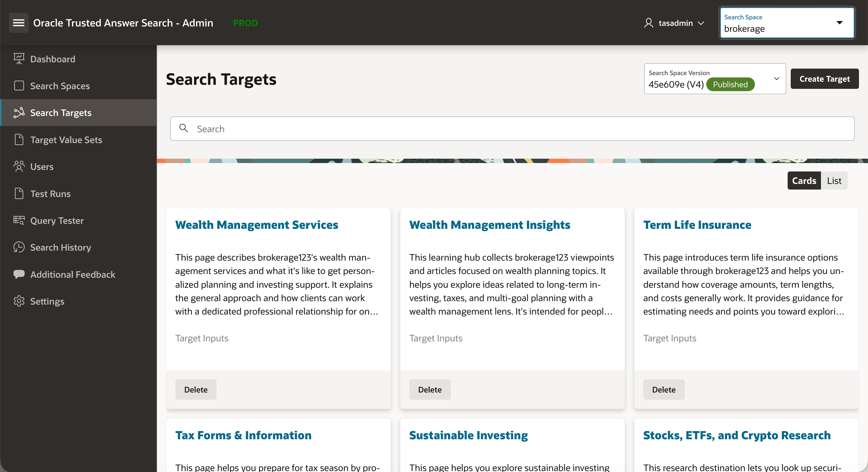868x472 pixels.
Task: Open Target Value Sets section
Action: [x=66, y=140]
